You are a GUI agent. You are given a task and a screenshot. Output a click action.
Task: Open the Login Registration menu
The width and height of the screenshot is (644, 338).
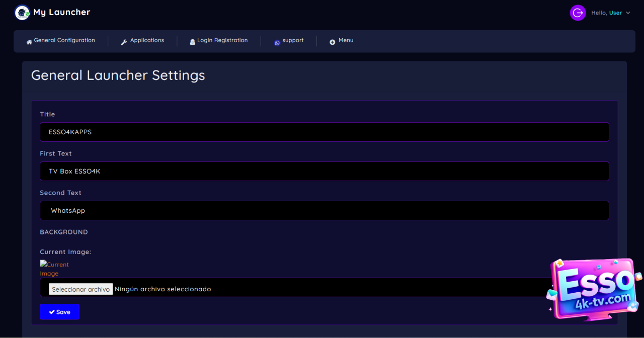[x=222, y=40]
